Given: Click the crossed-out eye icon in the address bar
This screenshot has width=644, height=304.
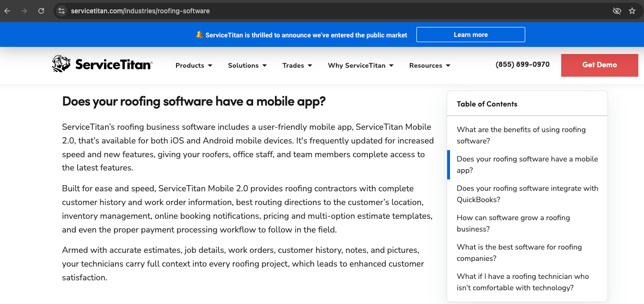Looking at the screenshot, I should [x=617, y=10].
